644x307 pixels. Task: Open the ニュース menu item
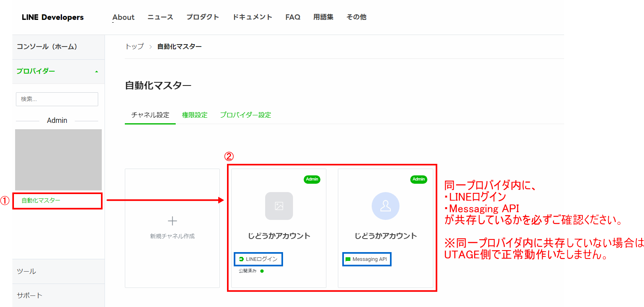point(160,17)
